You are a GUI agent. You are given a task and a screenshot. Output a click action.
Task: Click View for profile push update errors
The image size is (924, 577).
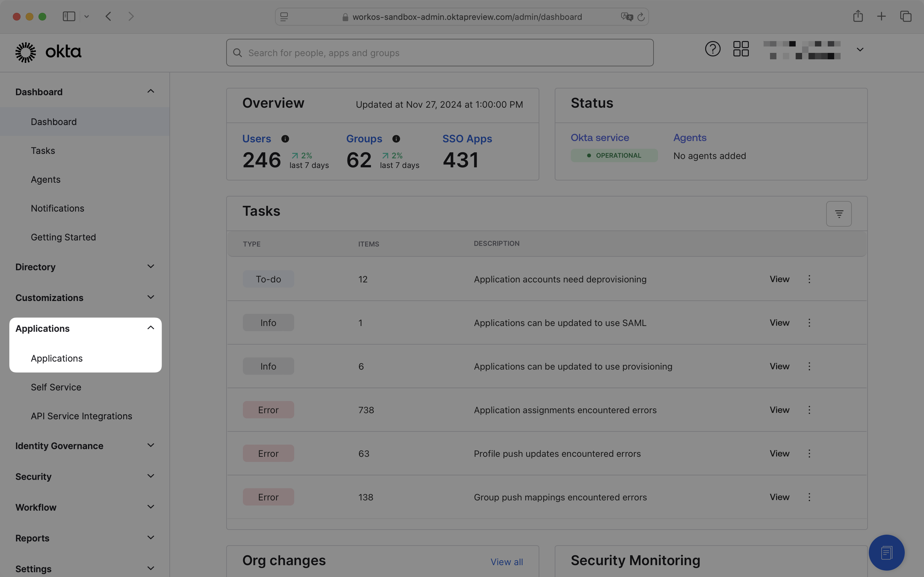[x=779, y=453]
